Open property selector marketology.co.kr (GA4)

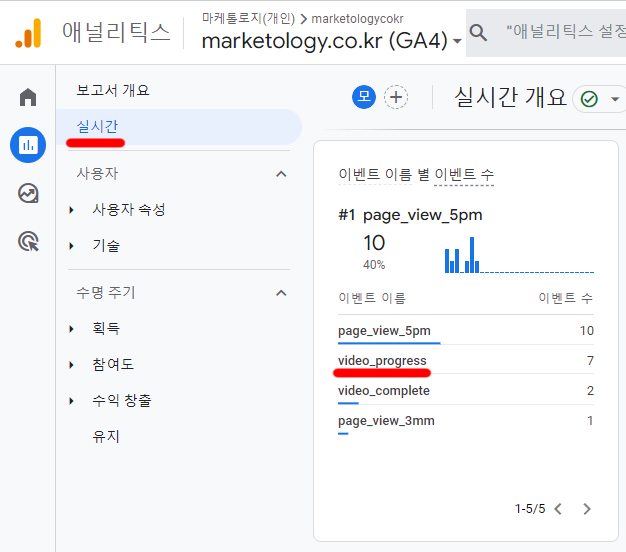(331, 41)
